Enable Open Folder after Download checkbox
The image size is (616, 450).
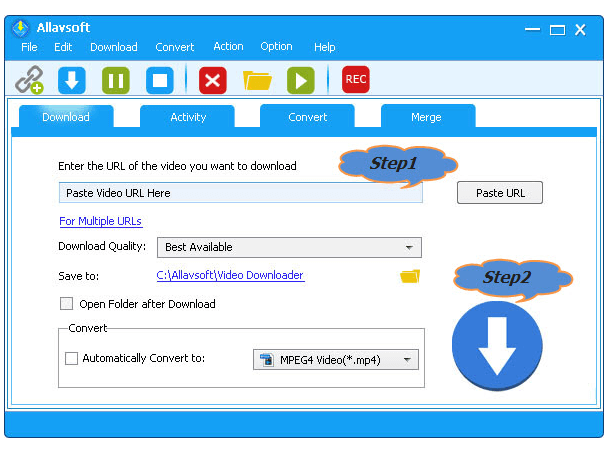click(67, 304)
